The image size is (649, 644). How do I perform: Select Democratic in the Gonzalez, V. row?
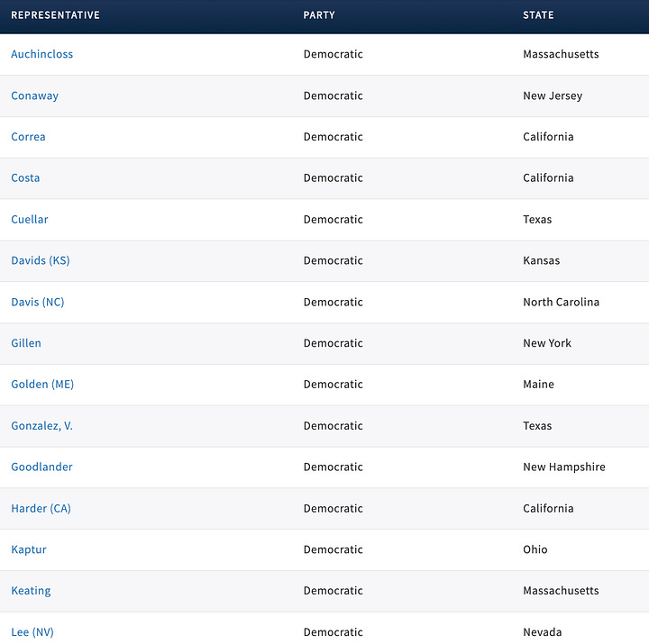click(x=334, y=426)
